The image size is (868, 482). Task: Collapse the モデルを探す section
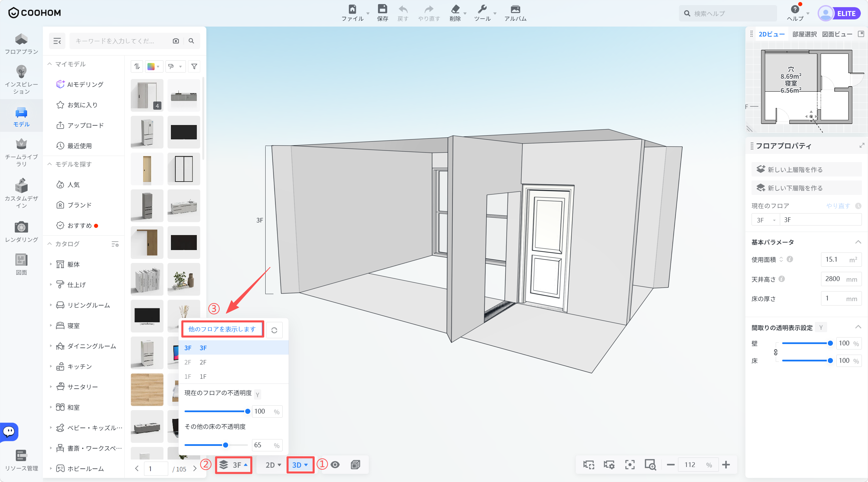(x=50, y=164)
